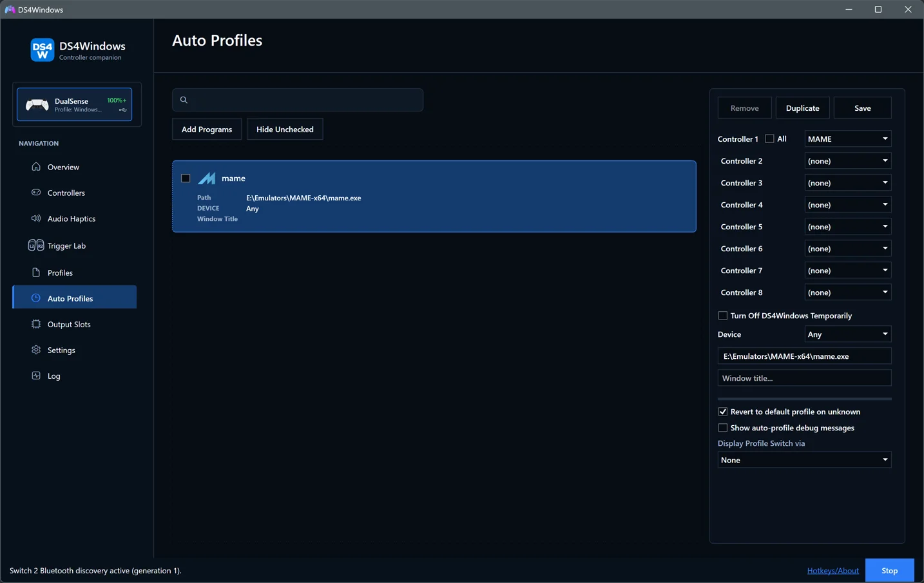Click the Audio Haptics speaker icon
The image size is (924, 583).
point(36,218)
